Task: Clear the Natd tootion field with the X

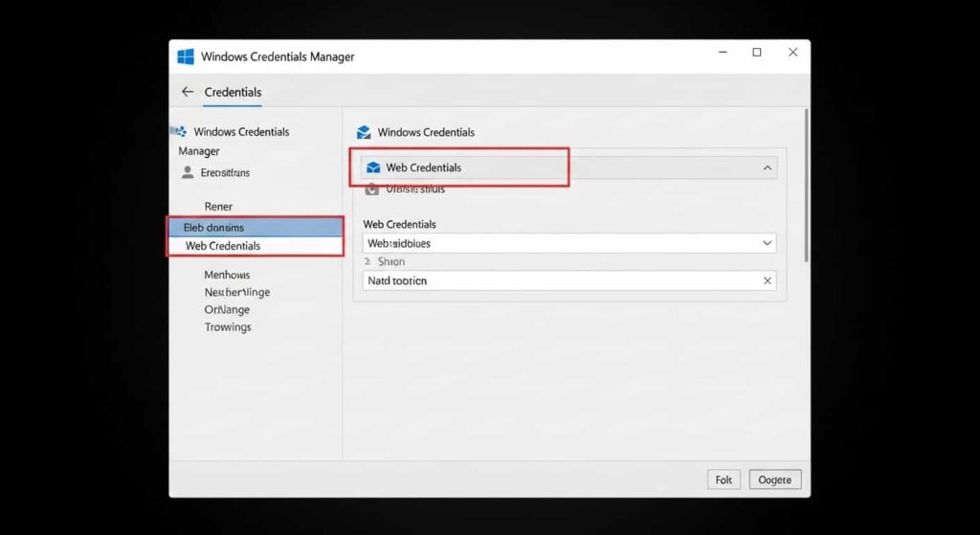Action: (767, 280)
